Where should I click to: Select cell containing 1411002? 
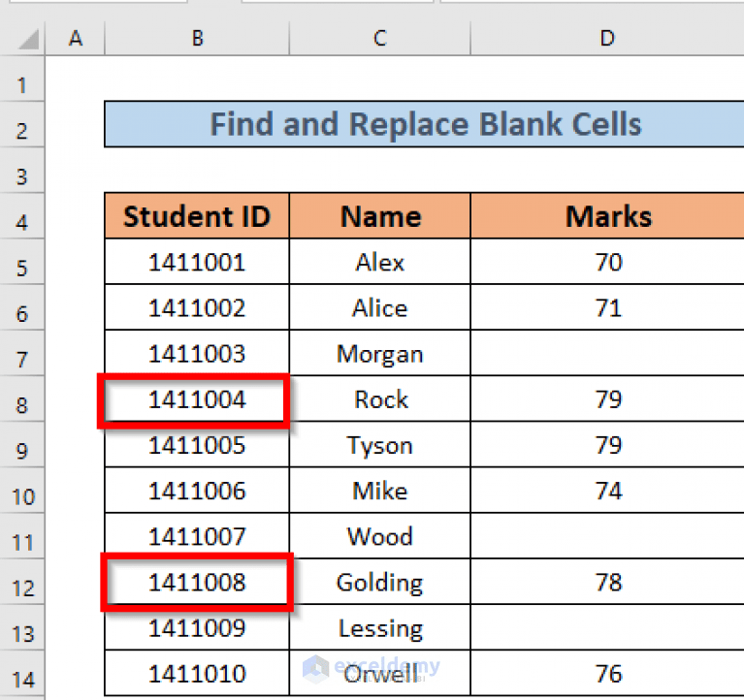click(197, 307)
